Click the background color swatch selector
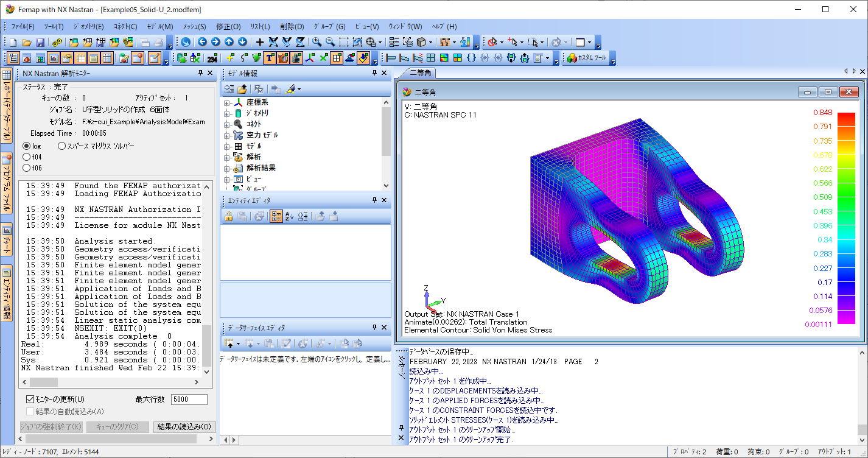This screenshot has height=458, width=868. pos(580,41)
